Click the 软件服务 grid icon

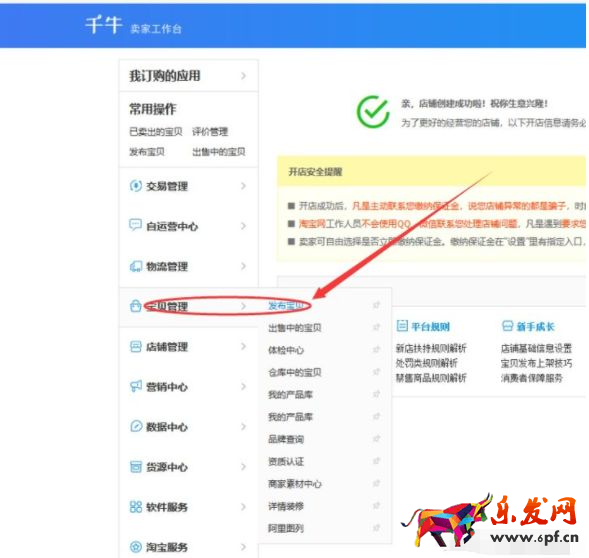(136, 507)
